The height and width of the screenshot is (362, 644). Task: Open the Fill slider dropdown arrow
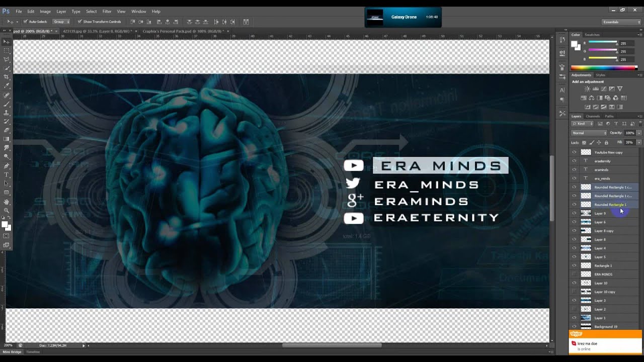(x=639, y=142)
